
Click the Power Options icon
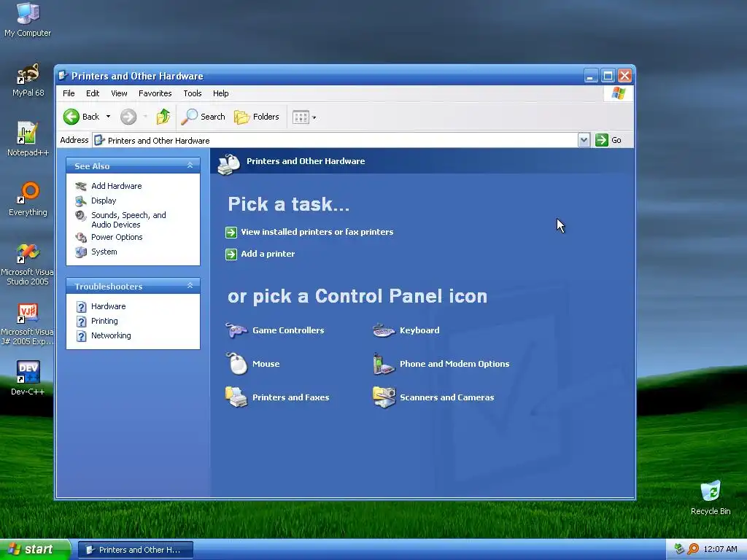click(81, 237)
